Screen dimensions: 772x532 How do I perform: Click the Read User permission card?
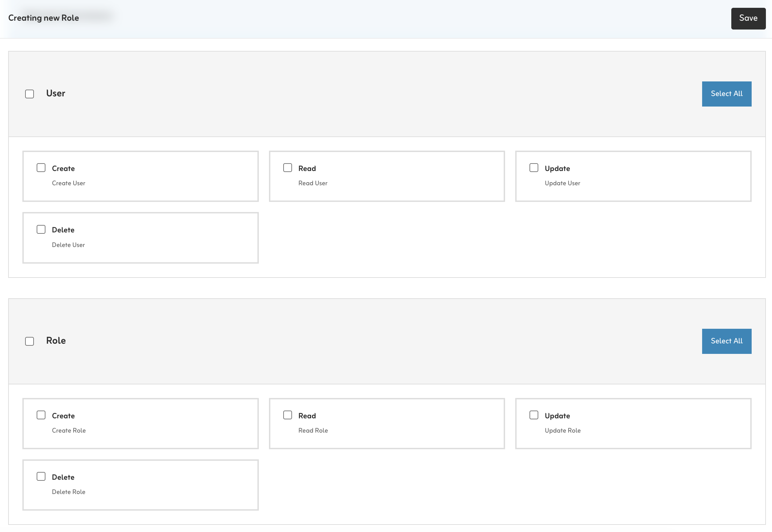(x=387, y=176)
